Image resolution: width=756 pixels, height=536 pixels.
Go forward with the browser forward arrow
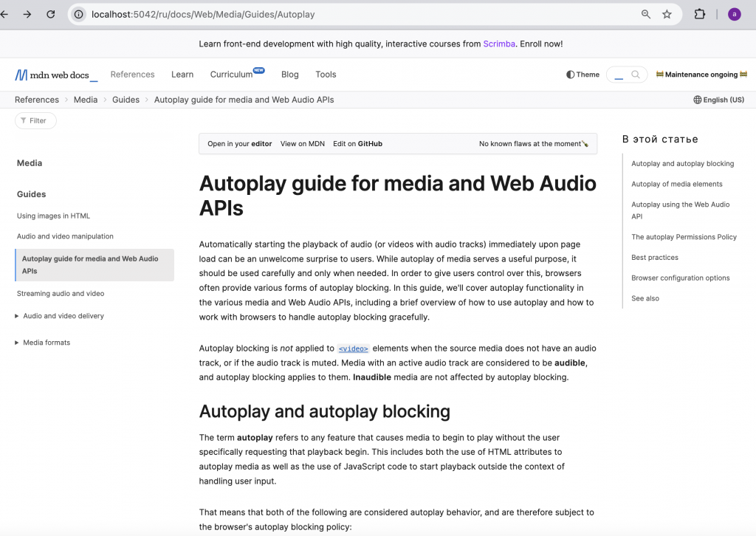[27, 14]
